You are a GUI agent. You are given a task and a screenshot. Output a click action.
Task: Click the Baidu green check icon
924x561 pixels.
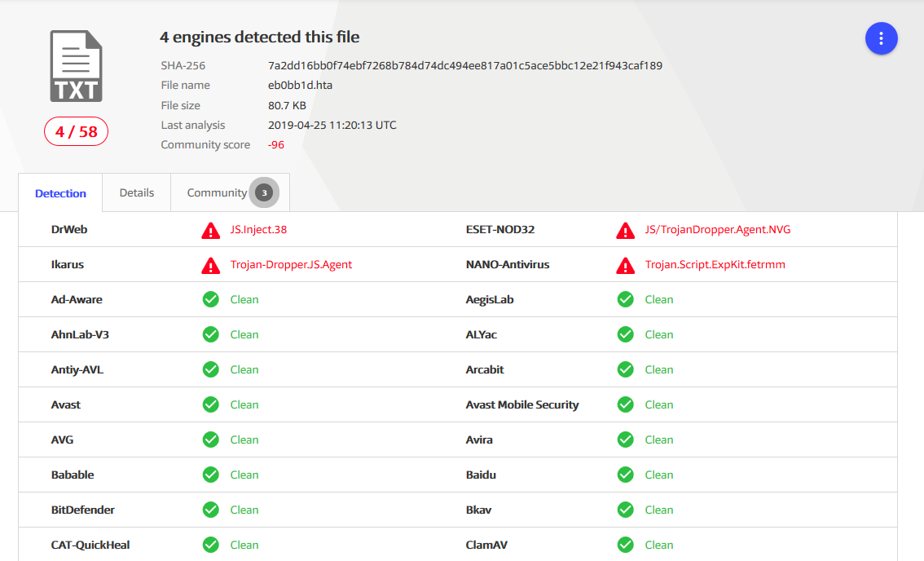tap(625, 475)
